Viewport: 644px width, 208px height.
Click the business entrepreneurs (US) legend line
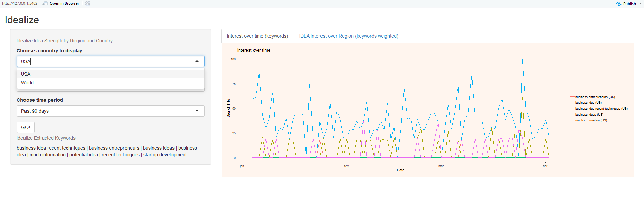click(x=572, y=97)
